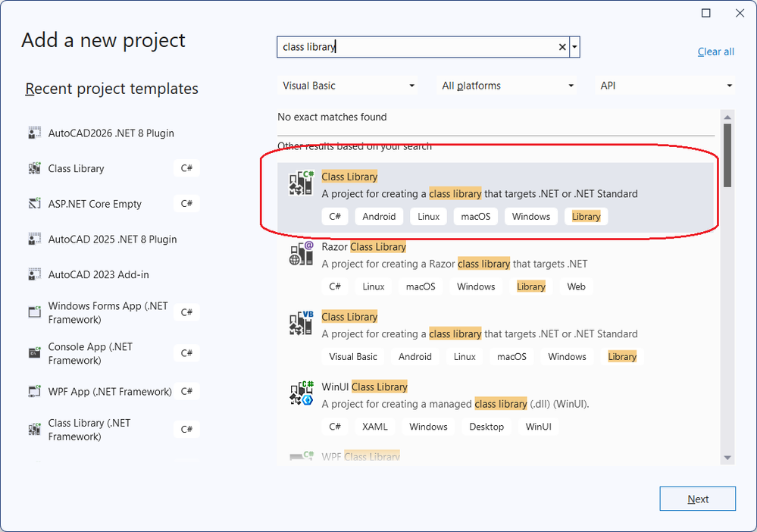Click the Visual Basic tag under VB Class Library
This screenshot has width=757, height=532.
pos(353,357)
